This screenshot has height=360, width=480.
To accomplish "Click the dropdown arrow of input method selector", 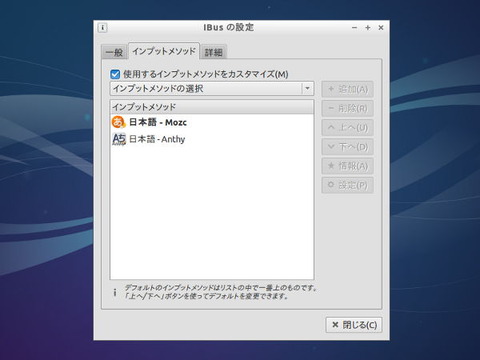I will click(x=307, y=89).
